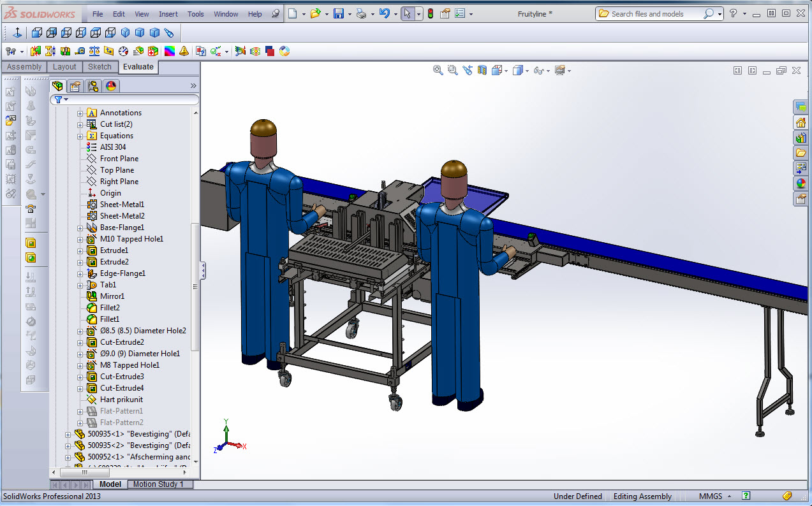Expand the Cut list(2) node
The image size is (812, 506).
point(80,124)
